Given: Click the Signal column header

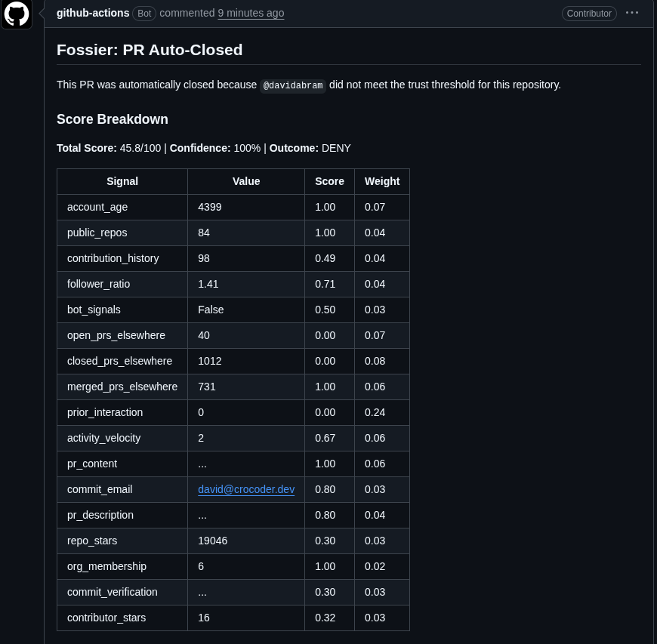Looking at the screenshot, I should (122, 181).
